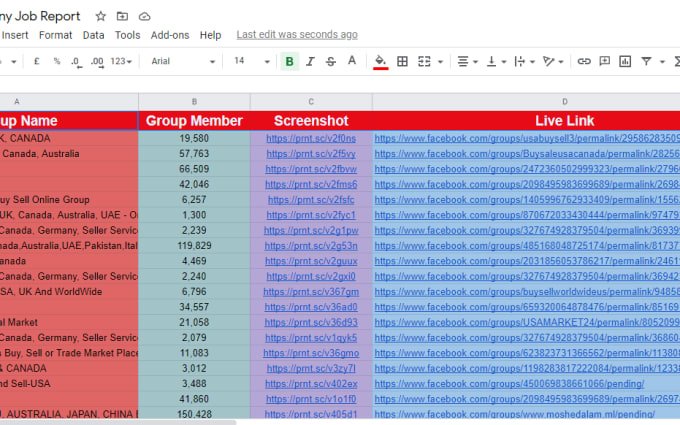
Task: Toggle strikethrough formatting
Action: (x=330, y=62)
